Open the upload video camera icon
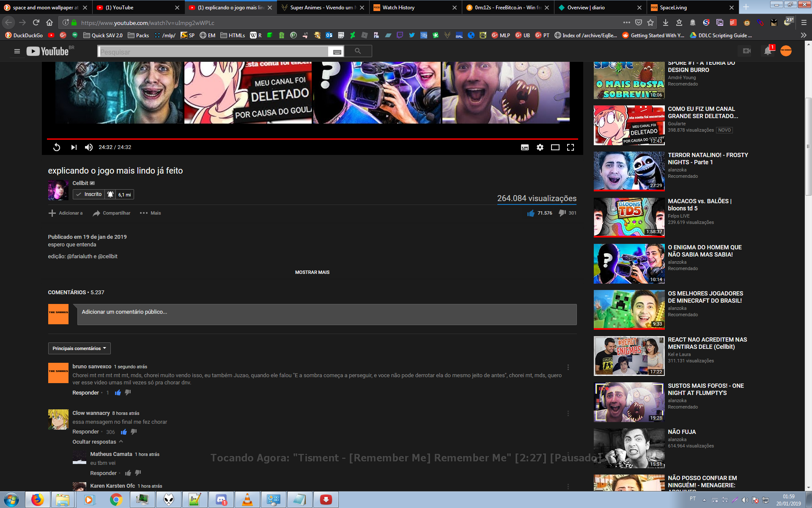The height and width of the screenshot is (508, 812). (747, 51)
